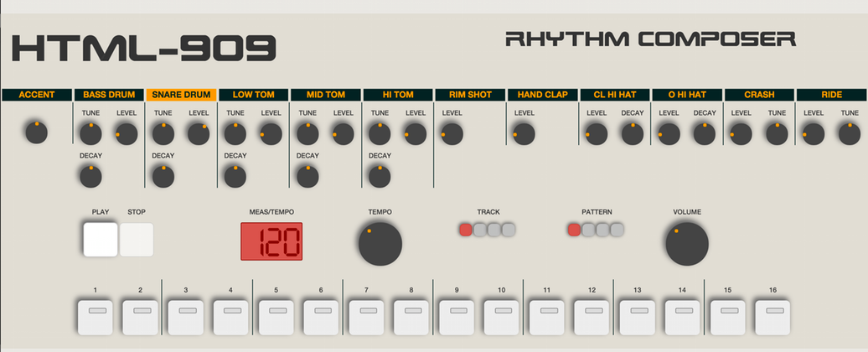The width and height of the screenshot is (868, 352).
Task: Toggle sequencer step 13 pad
Action: [x=637, y=318]
